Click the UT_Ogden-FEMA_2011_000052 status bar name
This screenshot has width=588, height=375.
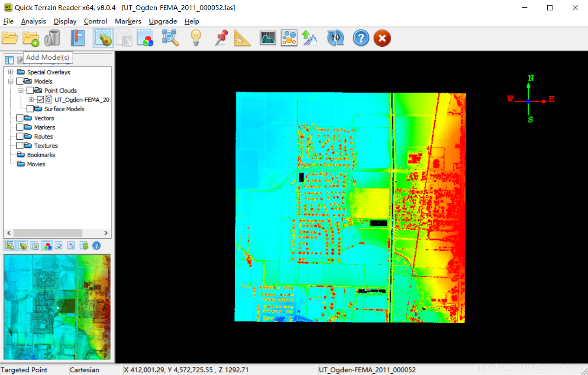point(367,370)
